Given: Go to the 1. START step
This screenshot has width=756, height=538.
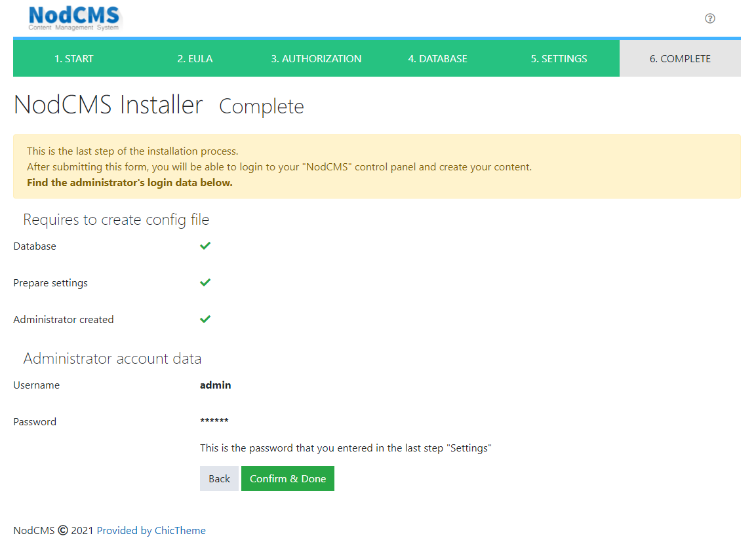Looking at the screenshot, I should [x=73, y=59].
